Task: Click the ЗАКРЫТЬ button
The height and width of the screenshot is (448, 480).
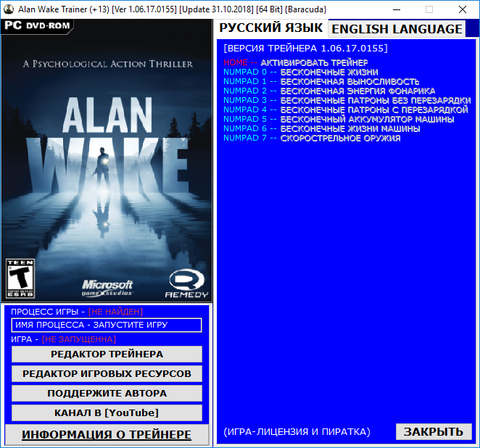Action: click(434, 432)
